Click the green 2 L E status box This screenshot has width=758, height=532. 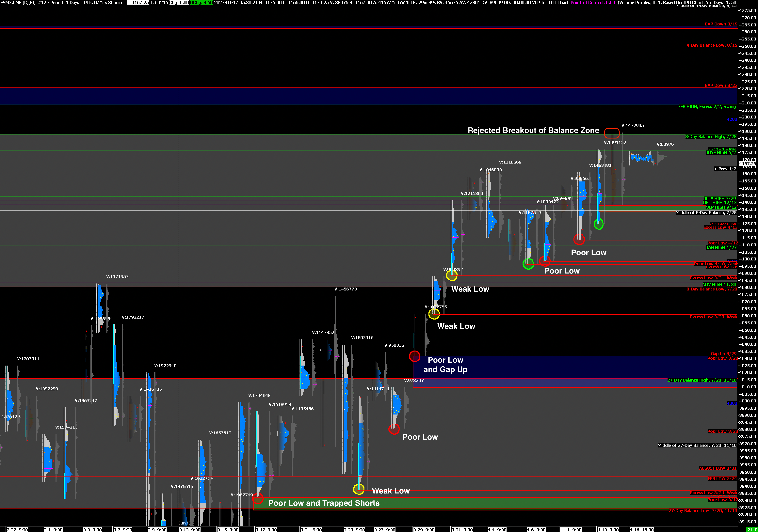[x=752, y=530]
